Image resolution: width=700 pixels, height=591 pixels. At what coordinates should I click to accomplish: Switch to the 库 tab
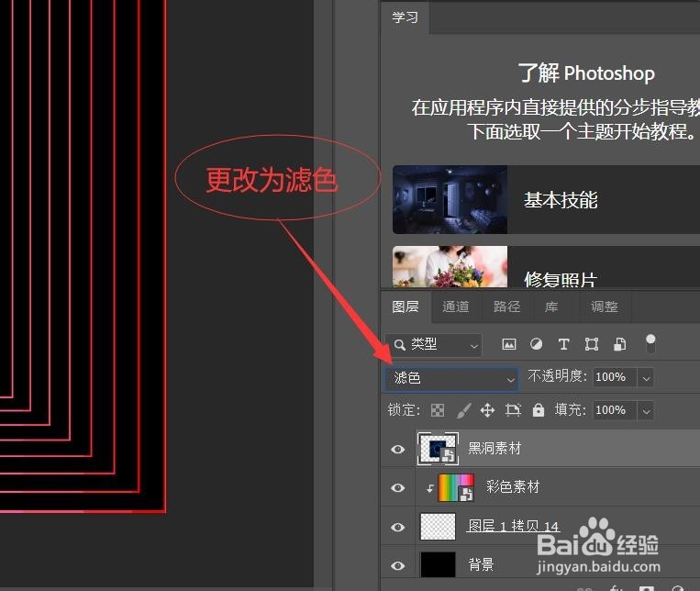point(551,307)
